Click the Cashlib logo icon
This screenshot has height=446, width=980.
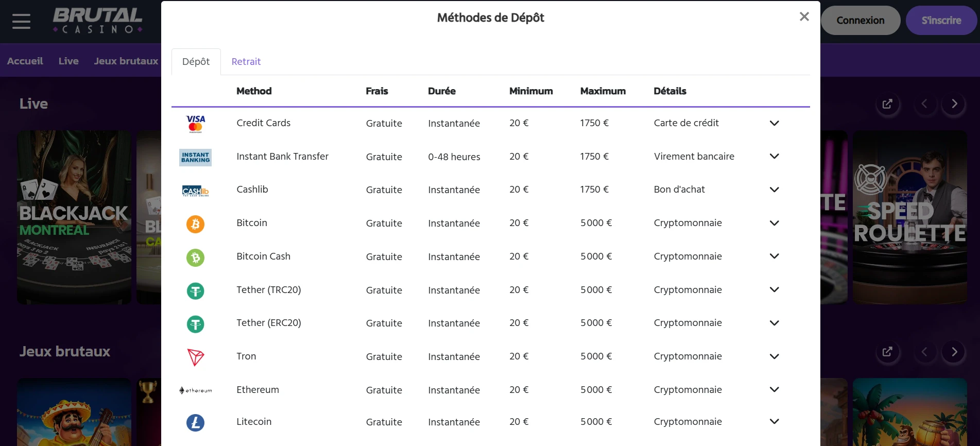coord(195,191)
